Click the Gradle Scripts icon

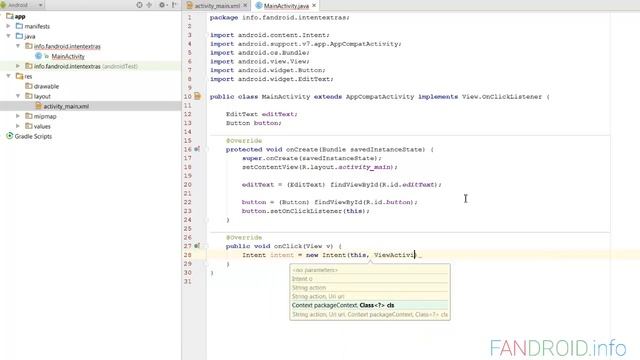[x=9, y=136]
